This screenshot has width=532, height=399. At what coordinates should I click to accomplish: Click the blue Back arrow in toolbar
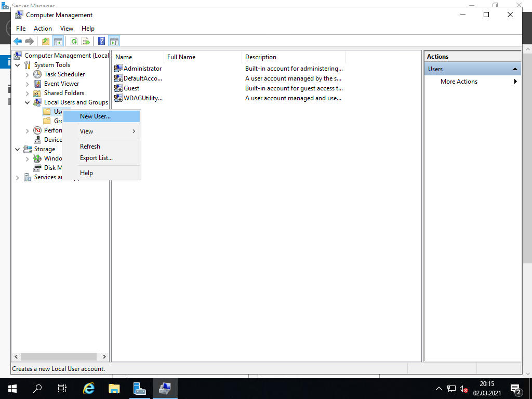[18, 42]
